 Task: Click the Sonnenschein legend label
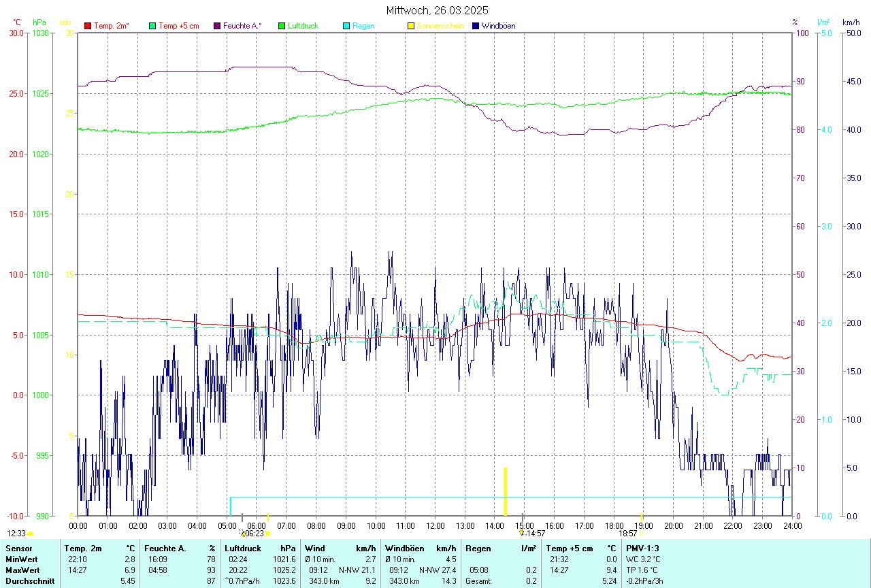(x=440, y=26)
